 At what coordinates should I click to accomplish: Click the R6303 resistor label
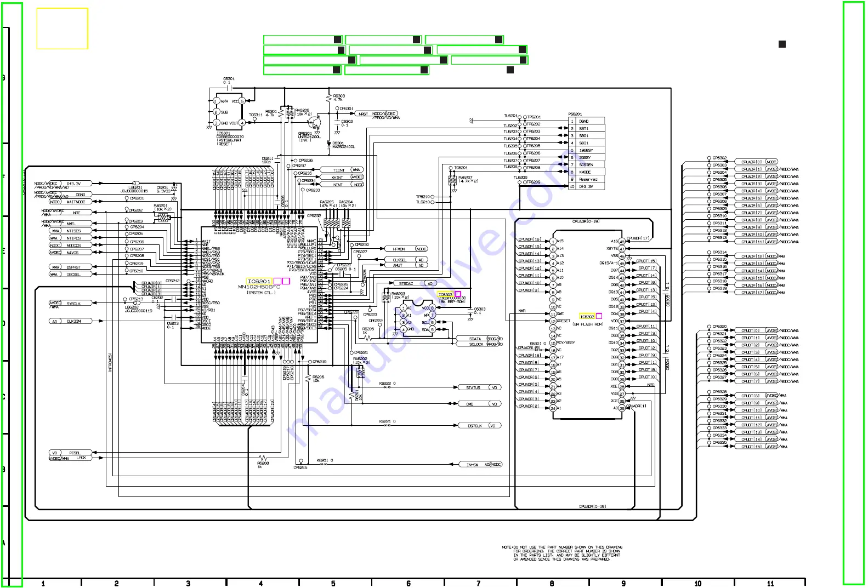click(x=339, y=96)
